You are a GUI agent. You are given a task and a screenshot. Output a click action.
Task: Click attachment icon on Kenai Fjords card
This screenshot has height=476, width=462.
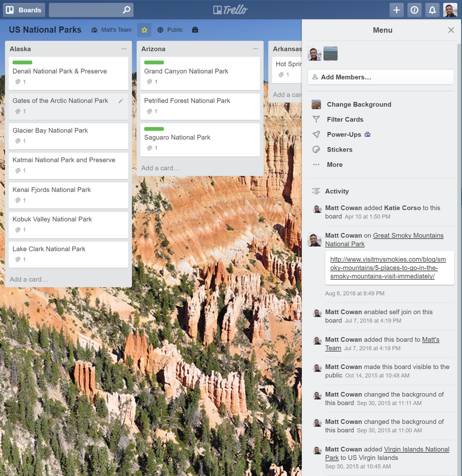[x=18, y=200]
